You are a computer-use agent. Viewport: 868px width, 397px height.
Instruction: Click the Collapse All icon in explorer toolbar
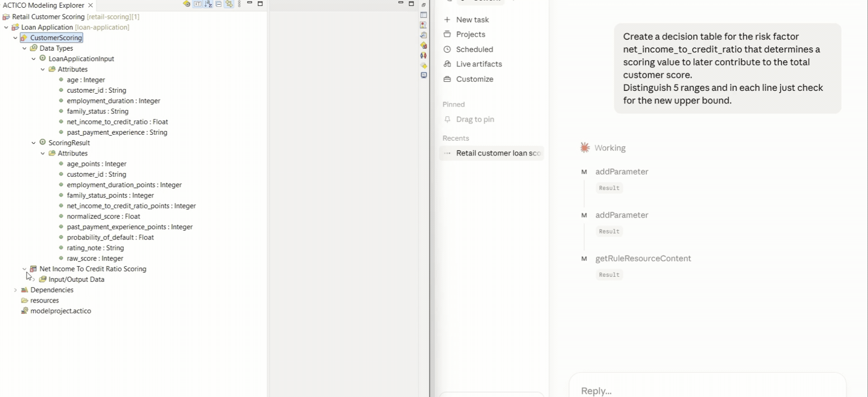click(x=219, y=4)
